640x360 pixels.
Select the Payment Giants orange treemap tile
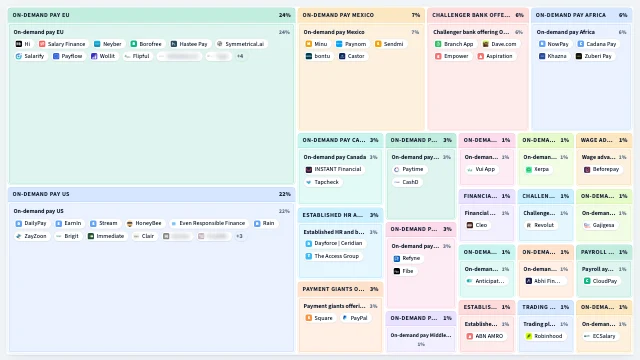pos(340,317)
